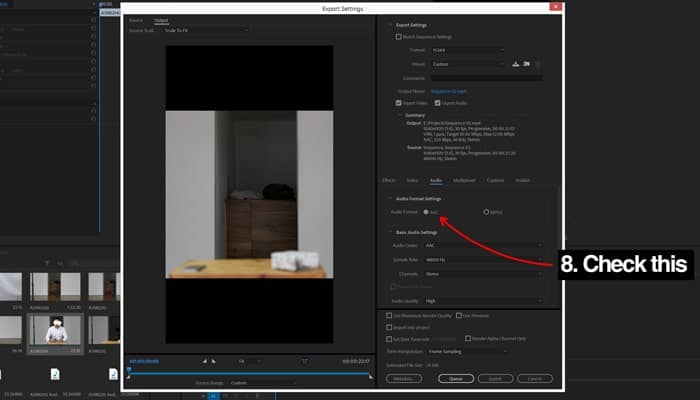Viewport: 700px width, 400px height.
Task: Enable Match Sequence Settings checkbox
Action: (x=399, y=37)
